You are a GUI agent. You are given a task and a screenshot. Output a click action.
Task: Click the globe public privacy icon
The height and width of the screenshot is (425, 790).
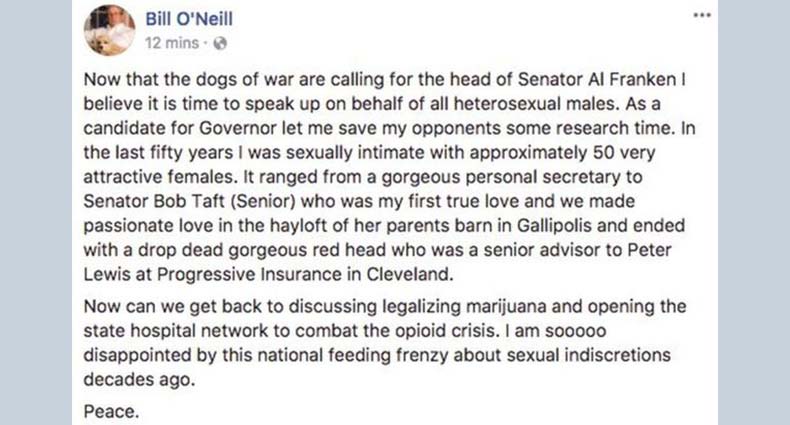[x=221, y=43]
